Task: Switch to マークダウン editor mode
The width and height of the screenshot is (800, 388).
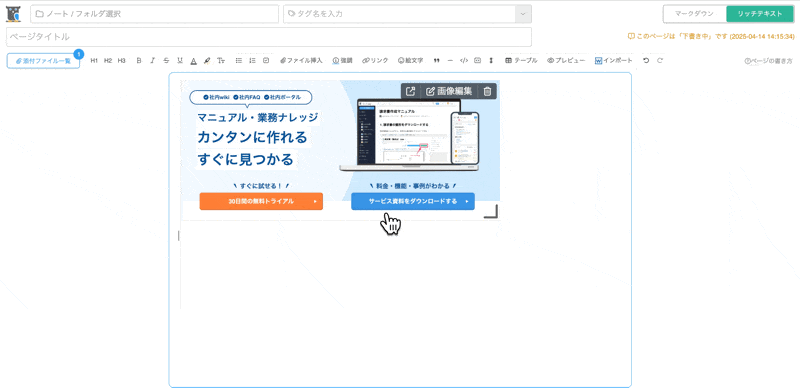Action: point(694,14)
